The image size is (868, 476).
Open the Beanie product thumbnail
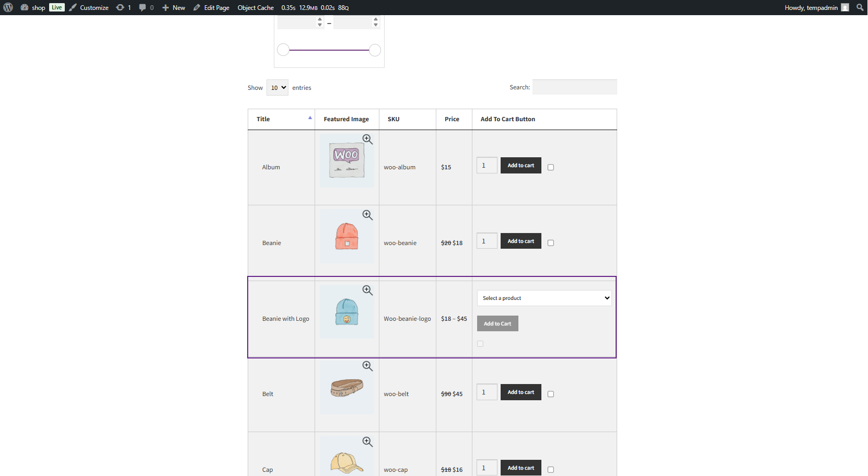(x=347, y=237)
